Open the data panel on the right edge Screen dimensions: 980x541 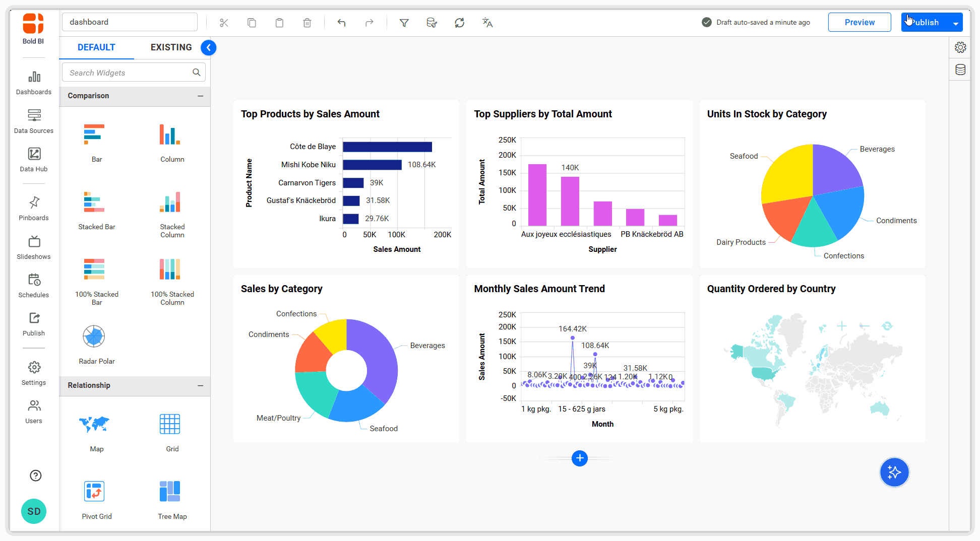point(960,70)
